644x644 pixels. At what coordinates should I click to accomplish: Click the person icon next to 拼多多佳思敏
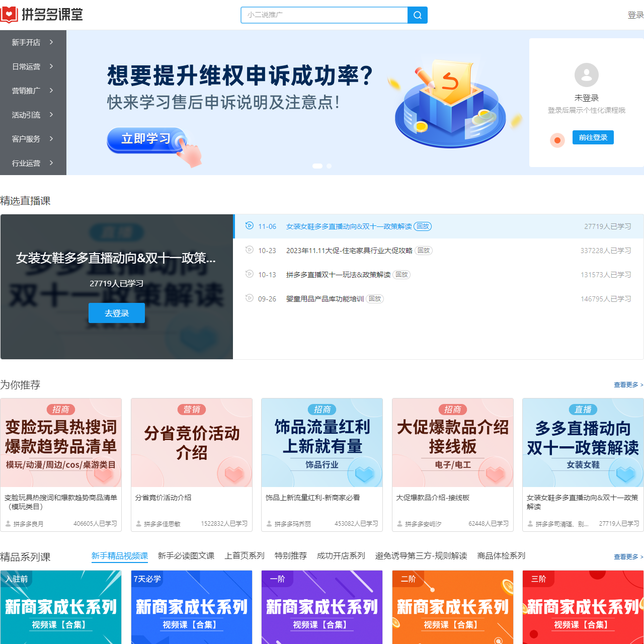(x=138, y=523)
